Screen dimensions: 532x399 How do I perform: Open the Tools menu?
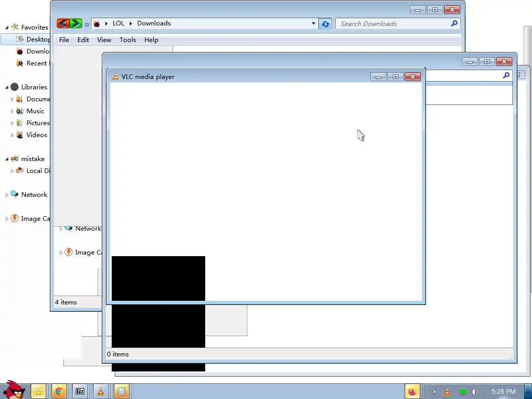[128, 39]
